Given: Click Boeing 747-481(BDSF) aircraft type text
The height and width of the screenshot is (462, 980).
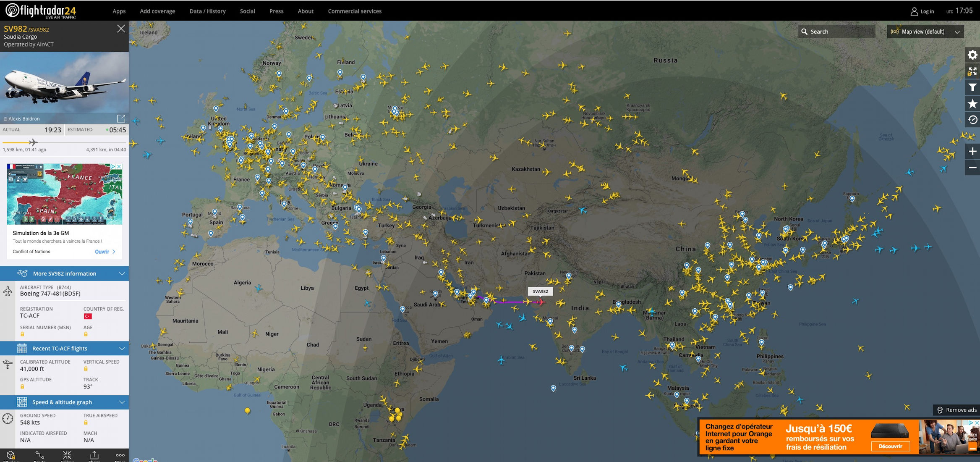Looking at the screenshot, I should (x=50, y=294).
